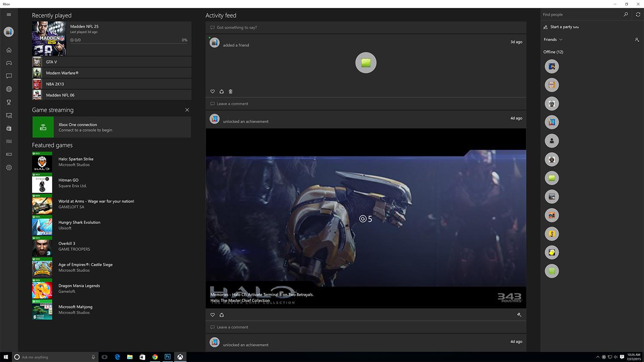Click the green gamerpic in added a friend post
The width and height of the screenshot is (644, 362).
tap(366, 63)
